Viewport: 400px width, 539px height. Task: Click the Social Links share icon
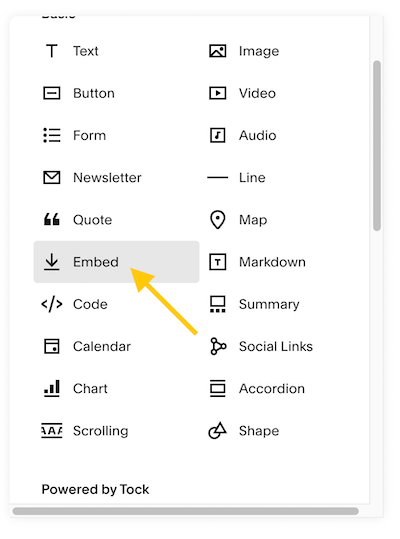tap(218, 346)
